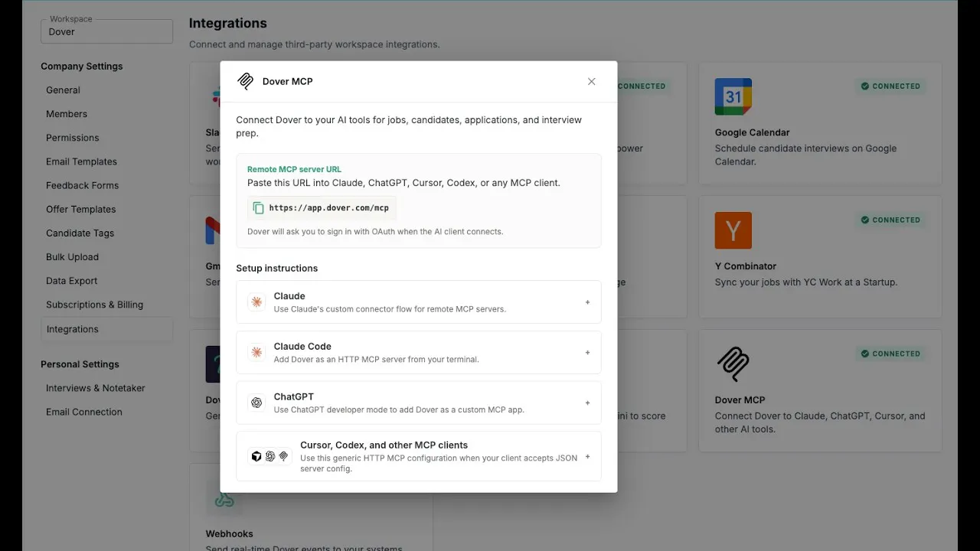This screenshot has width=980, height=551.
Task: Click the Webhooks icon on Integrations page
Action: [224, 499]
